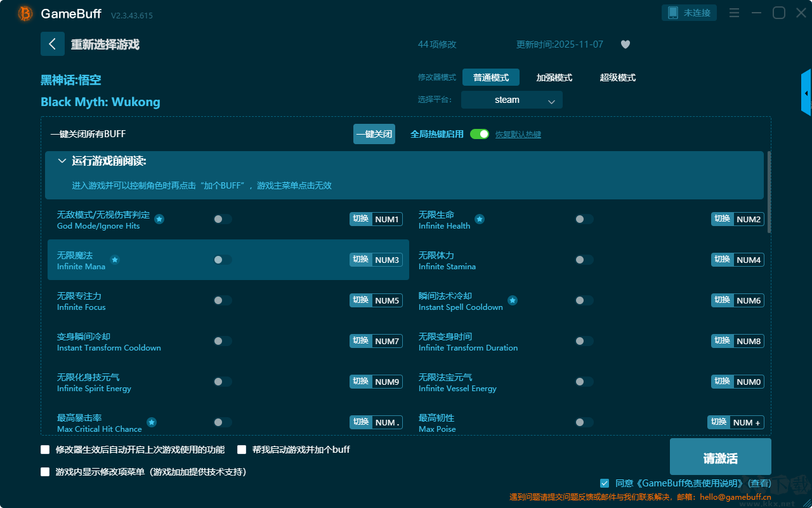Check auto-enable last used features box
The width and height of the screenshot is (812, 508).
click(x=45, y=450)
